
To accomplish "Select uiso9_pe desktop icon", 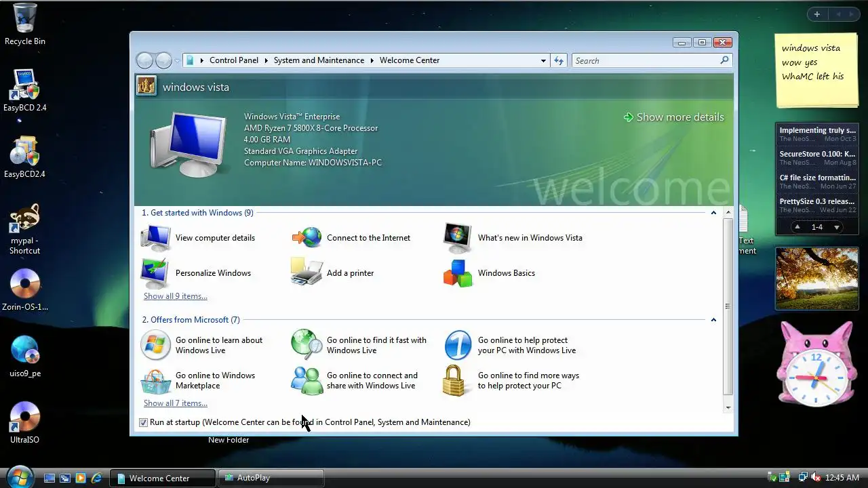I will (25, 356).
